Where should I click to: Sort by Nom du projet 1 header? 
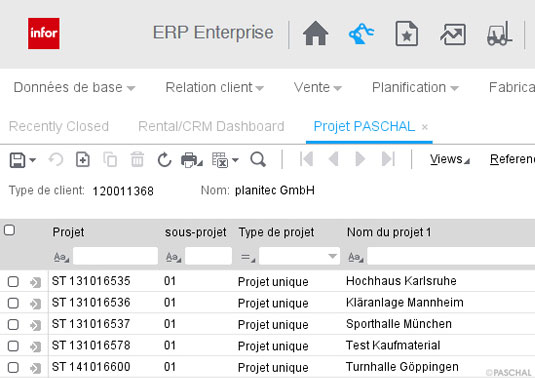[389, 232]
